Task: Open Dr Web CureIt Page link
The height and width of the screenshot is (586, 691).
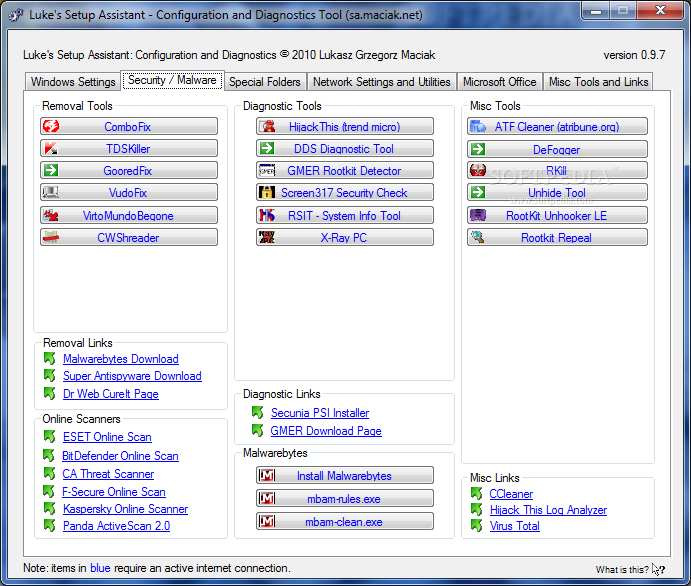Action: (x=111, y=393)
